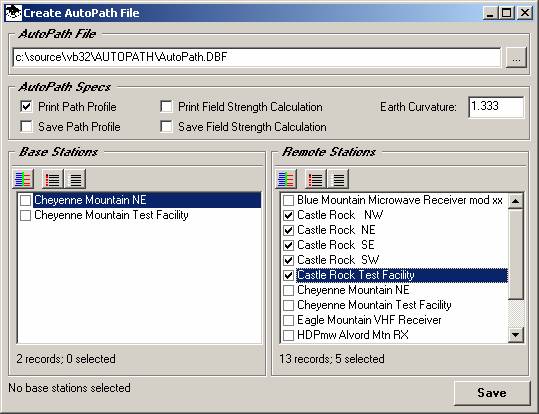539x414 pixels.
Task: Click the plain list icon in Remote Stations
Action: coord(338,179)
